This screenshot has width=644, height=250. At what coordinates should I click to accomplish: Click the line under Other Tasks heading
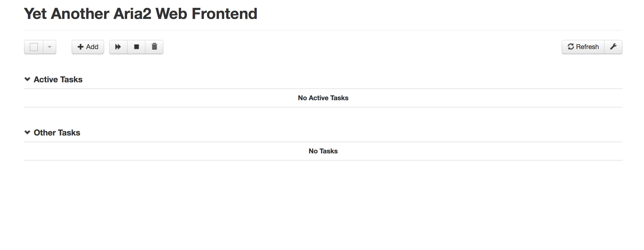coord(323,142)
